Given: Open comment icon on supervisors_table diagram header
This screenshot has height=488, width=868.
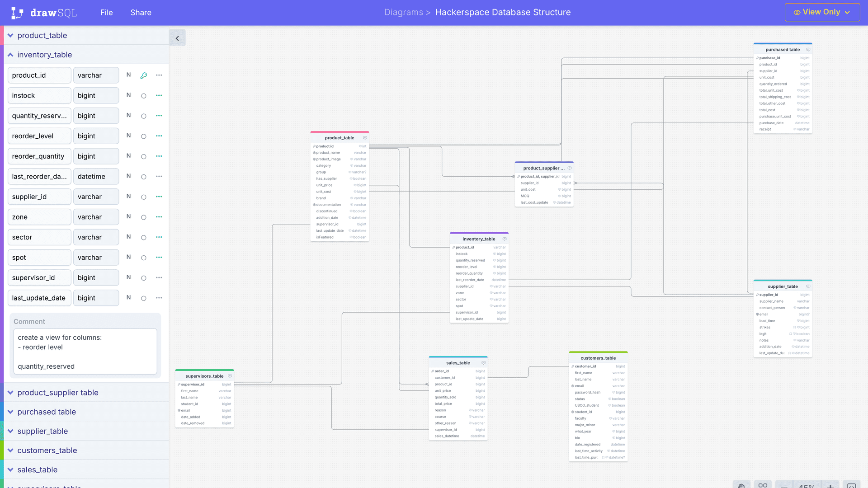Looking at the screenshot, I should (230, 376).
